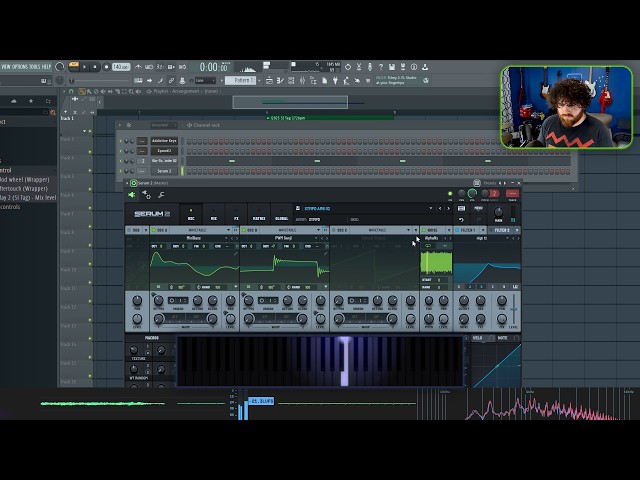Click the Serum wrapper wrench icon

[161, 195]
